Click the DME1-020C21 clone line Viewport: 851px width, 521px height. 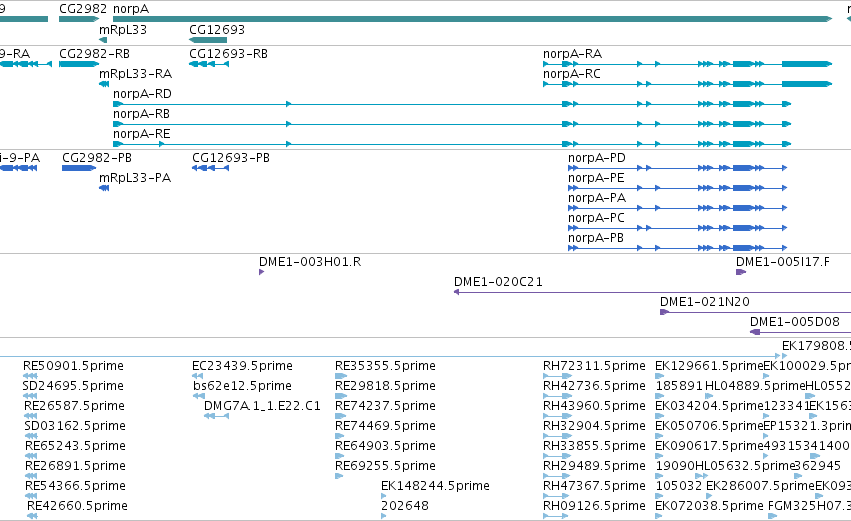click(652, 292)
